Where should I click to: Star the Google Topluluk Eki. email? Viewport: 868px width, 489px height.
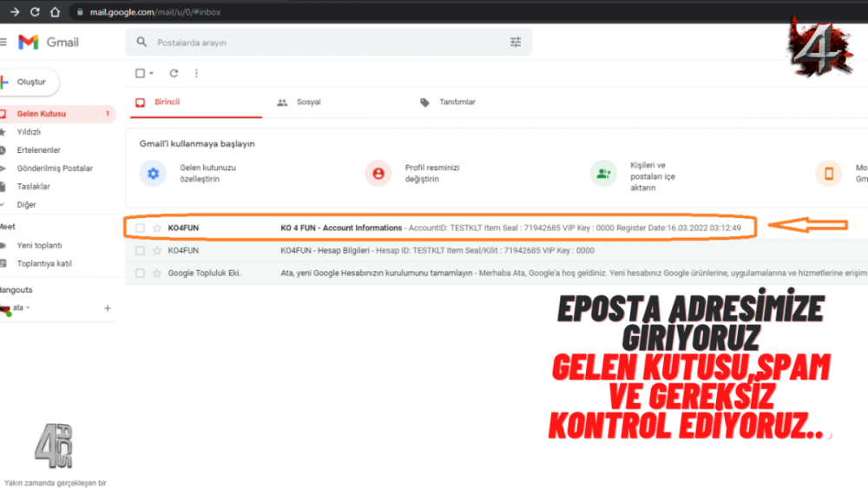click(x=157, y=273)
